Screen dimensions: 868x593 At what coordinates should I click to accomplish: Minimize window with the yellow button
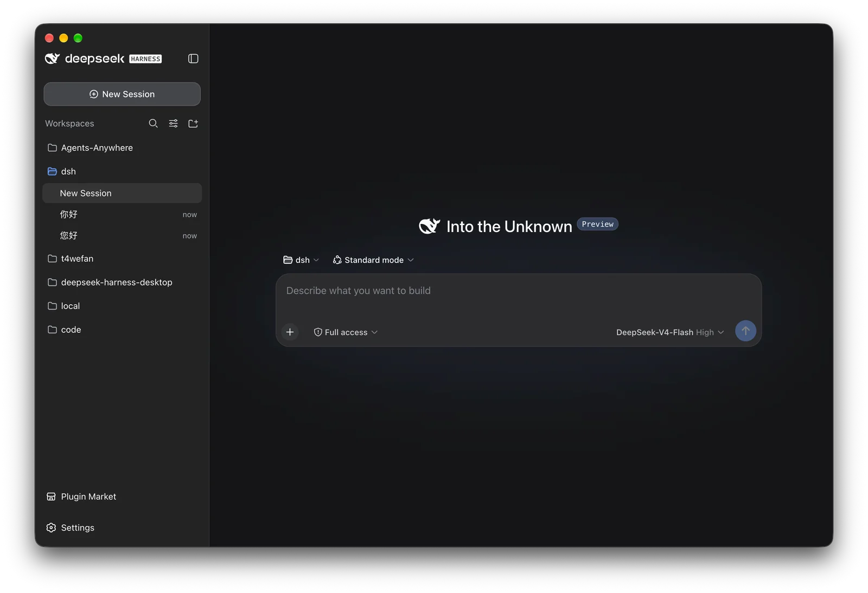(63, 38)
